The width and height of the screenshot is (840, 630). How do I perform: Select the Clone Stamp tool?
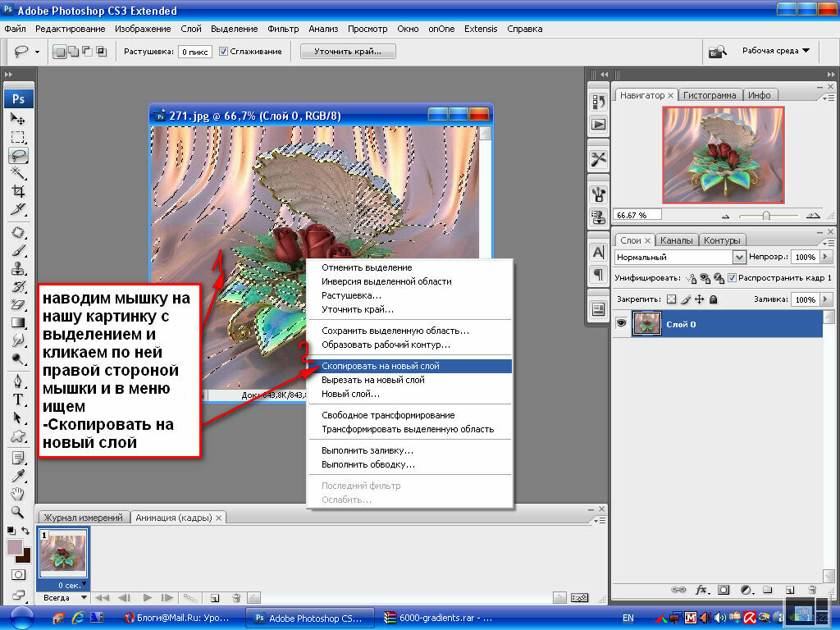click(18, 268)
